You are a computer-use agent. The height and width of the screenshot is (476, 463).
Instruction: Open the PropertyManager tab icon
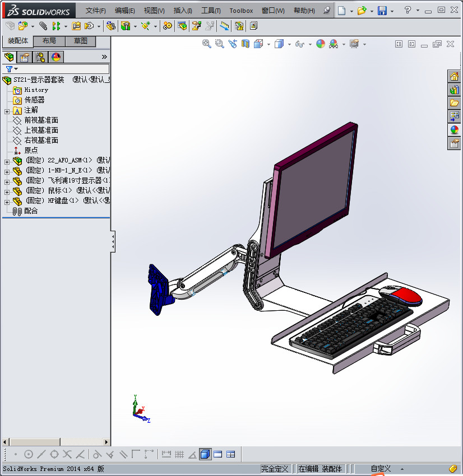click(x=25, y=57)
